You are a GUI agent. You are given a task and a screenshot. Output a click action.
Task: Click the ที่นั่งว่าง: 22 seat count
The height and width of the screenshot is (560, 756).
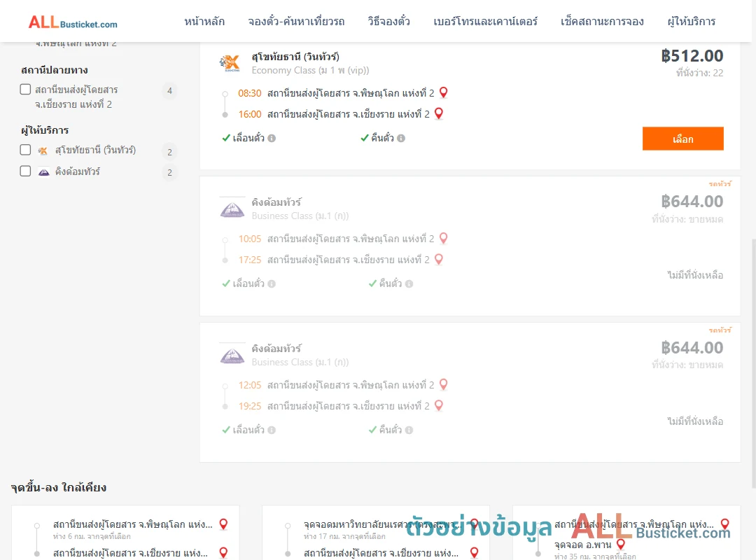pos(699,73)
